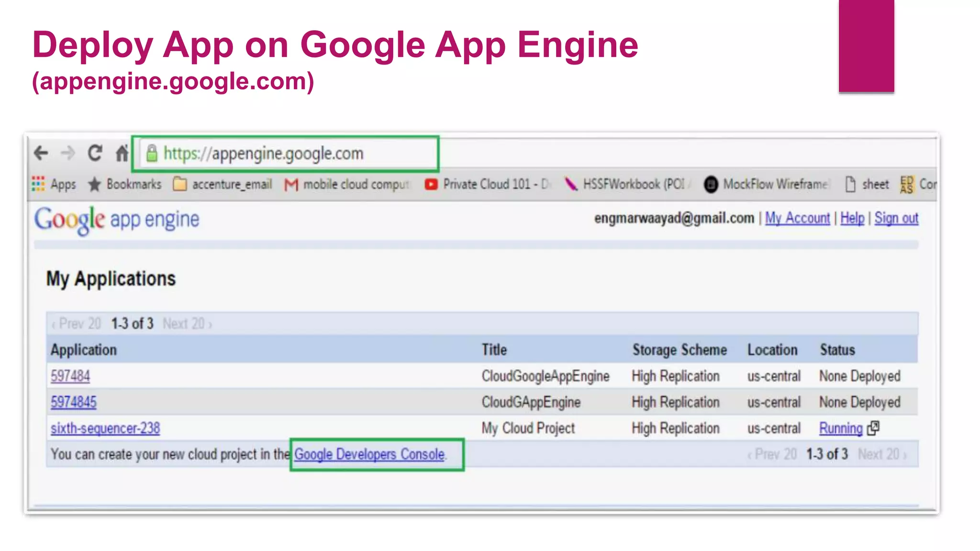Open the accenture_email bookmark folder
980x551 pixels.
click(x=223, y=184)
